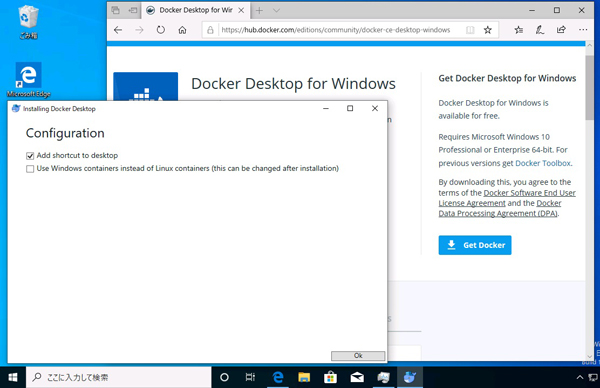Minimize the Installing Docker Desktop window
The image size is (600, 388).
pyautogui.click(x=326, y=108)
